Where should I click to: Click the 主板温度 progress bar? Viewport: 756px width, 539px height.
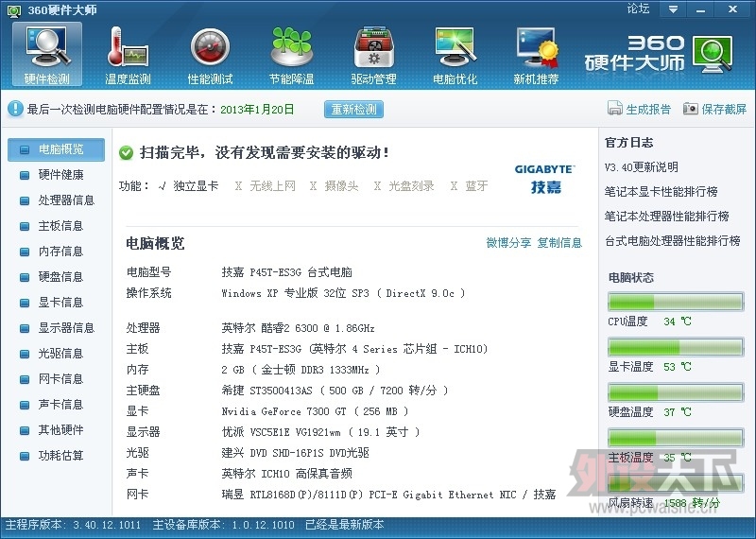pos(676,438)
